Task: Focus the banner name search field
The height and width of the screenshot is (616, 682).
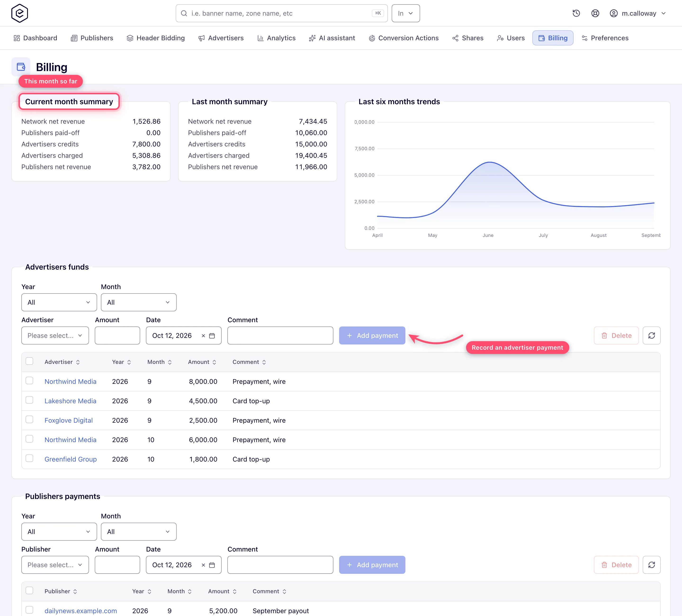Action: tap(282, 13)
